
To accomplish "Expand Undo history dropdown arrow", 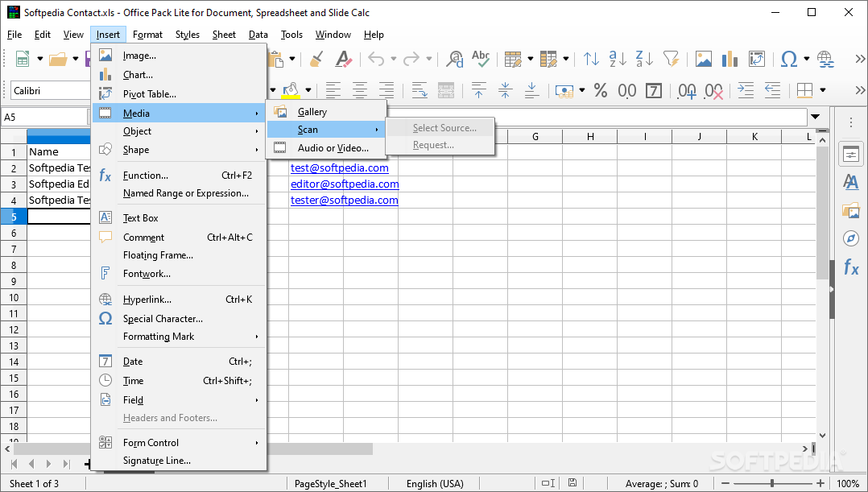I will (394, 59).
